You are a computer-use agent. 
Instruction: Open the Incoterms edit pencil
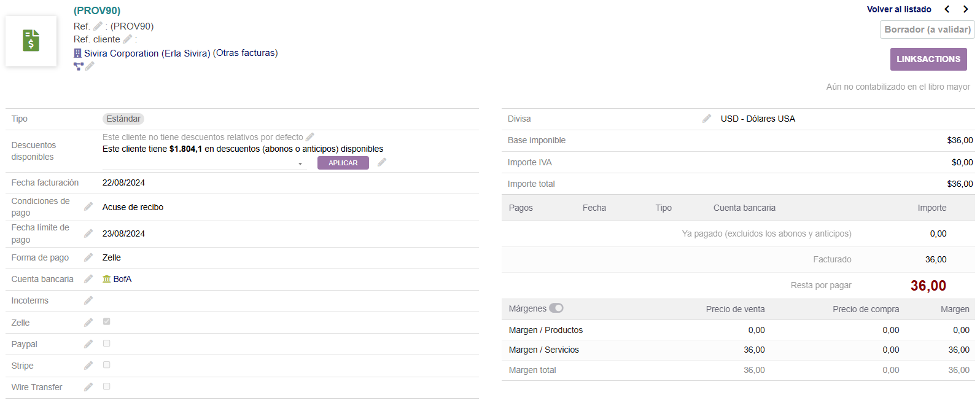coord(88,300)
